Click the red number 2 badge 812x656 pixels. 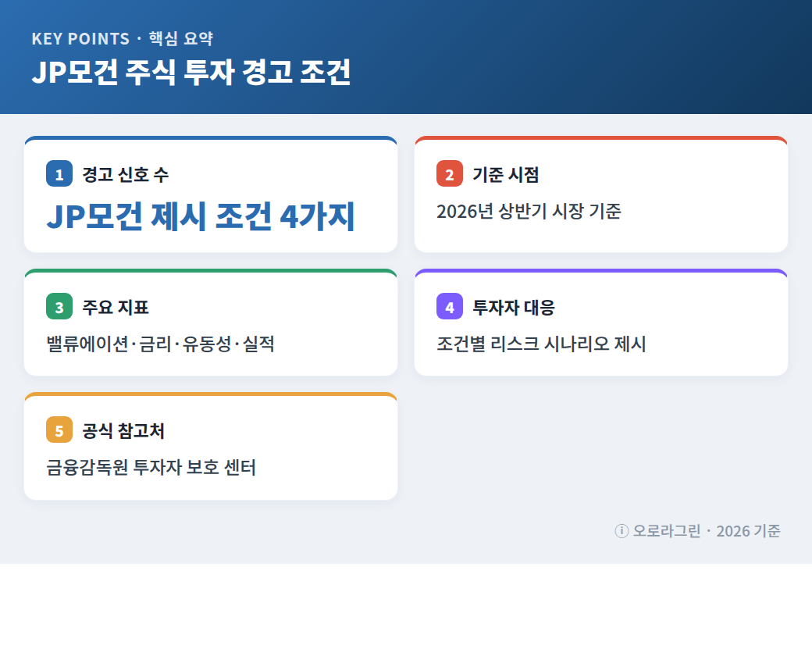coord(450,173)
